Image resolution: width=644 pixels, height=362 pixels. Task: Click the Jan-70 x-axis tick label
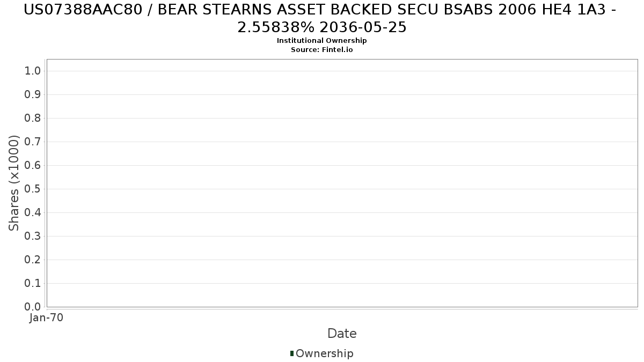(x=47, y=317)
